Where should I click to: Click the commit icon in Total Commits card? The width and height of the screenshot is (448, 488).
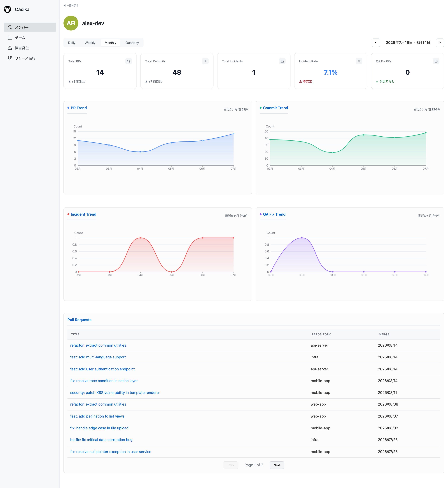coord(205,61)
